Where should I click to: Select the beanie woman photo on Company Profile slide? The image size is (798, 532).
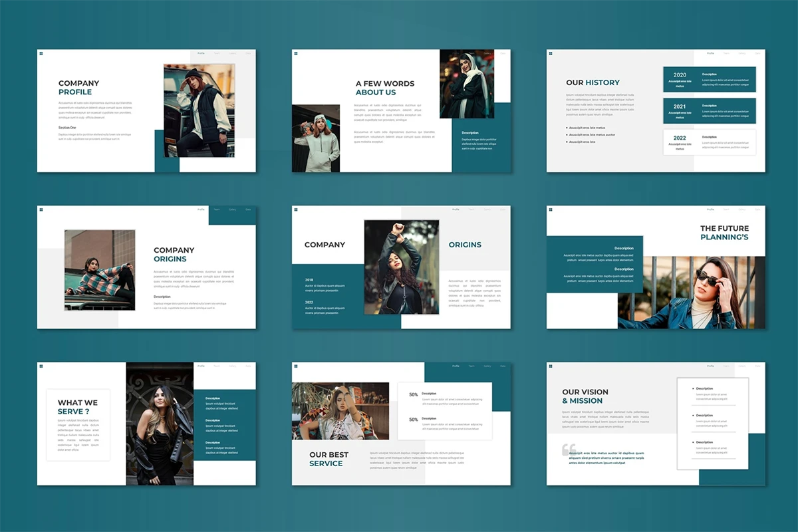click(x=199, y=110)
